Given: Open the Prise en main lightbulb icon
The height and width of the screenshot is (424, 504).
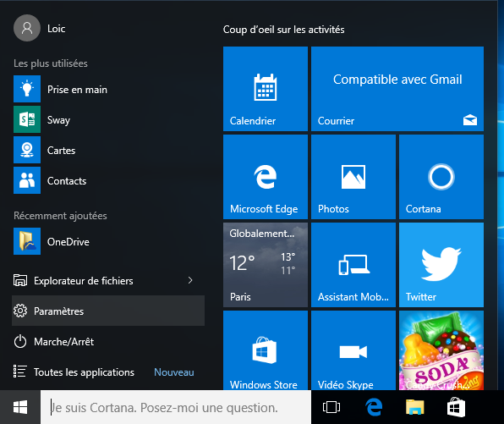Looking at the screenshot, I should coord(27,89).
